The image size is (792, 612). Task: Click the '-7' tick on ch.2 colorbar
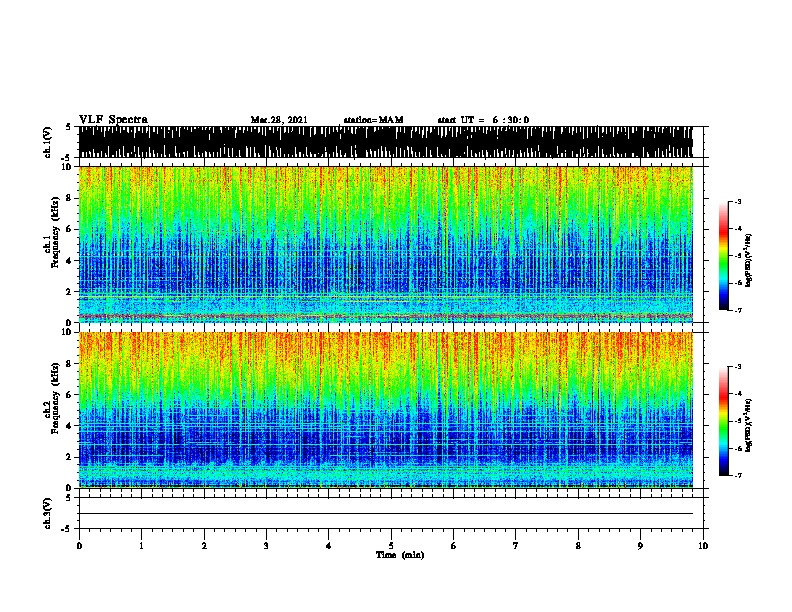737,475
